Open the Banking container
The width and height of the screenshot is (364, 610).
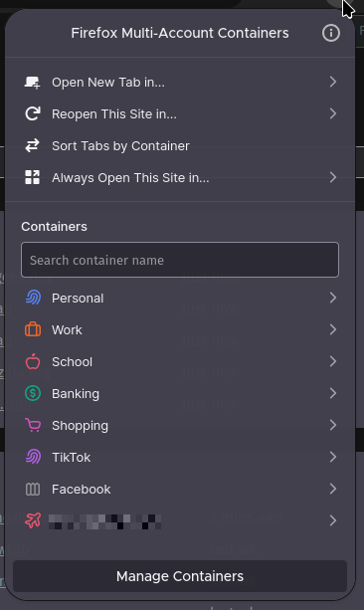point(180,393)
